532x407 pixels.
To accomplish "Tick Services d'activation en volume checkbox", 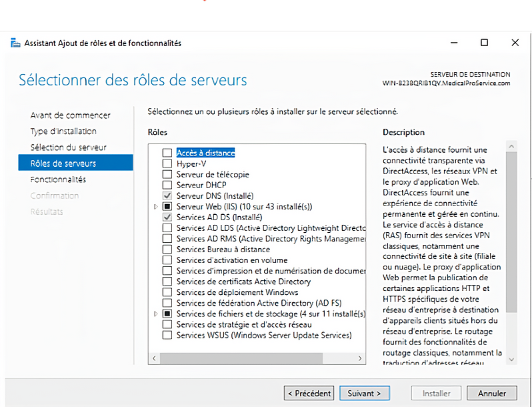I will tap(167, 260).
